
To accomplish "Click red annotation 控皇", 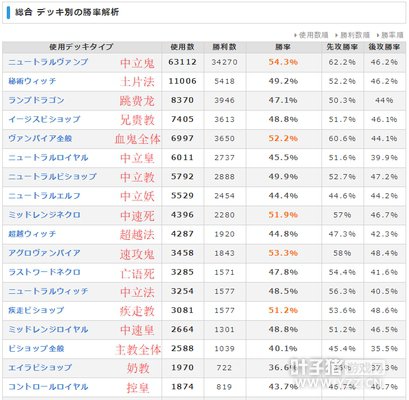I will pyautogui.click(x=138, y=387).
